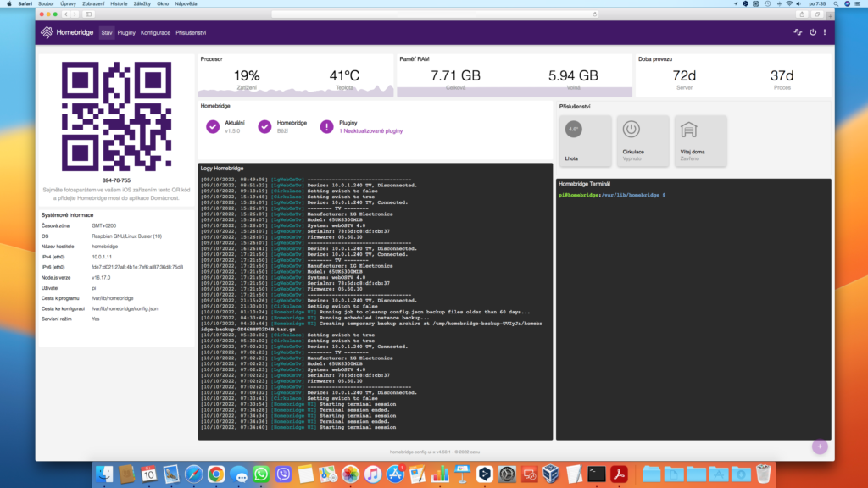868x488 pixels.
Task: Open Adobe Acrobat from the Dock
Action: click(x=619, y=474)
